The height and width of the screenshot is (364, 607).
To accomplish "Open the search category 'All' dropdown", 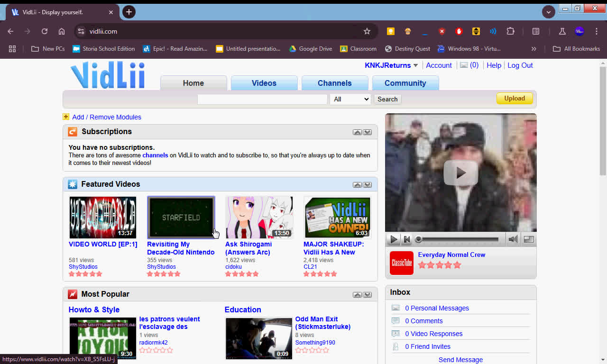I will click(350, 99).
